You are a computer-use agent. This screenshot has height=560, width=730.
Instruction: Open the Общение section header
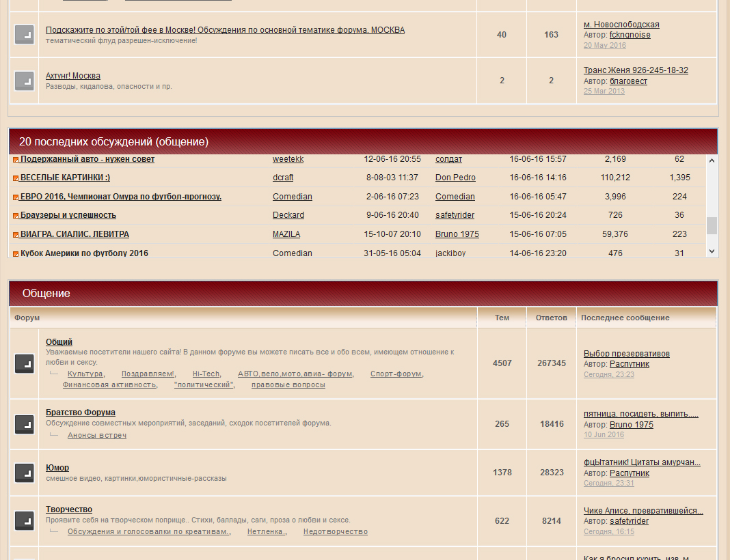click(x=46, y=293)
